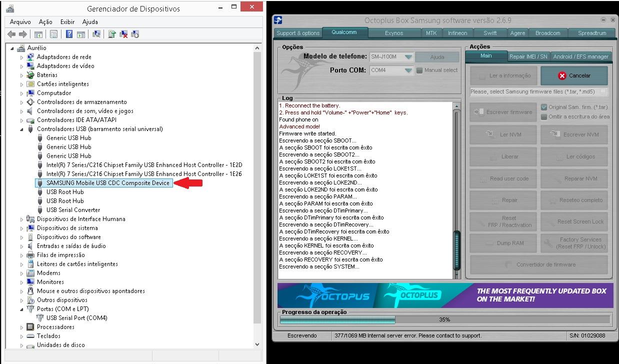
Task: Click the Reset Screen Lock button
Action: pyautogui.click(x=574, y=221)
